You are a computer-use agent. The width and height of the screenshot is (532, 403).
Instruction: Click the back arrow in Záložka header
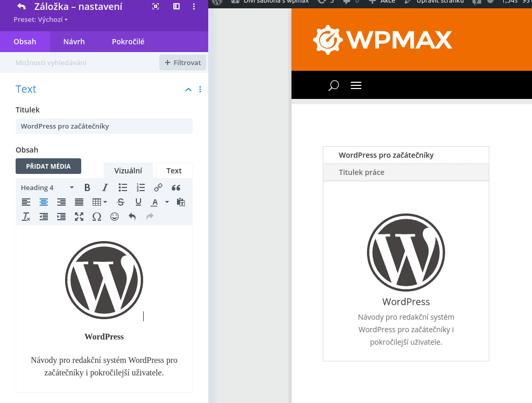coord(21,6)
